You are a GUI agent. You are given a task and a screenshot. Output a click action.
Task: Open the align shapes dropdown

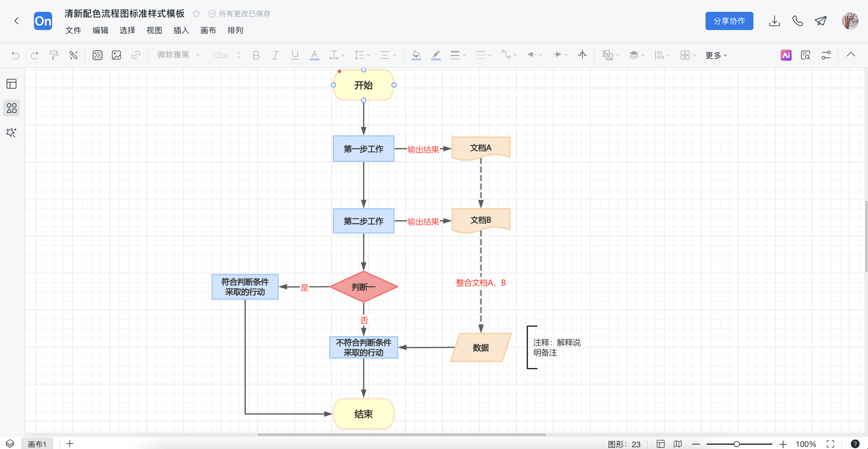tap(662, 55)
